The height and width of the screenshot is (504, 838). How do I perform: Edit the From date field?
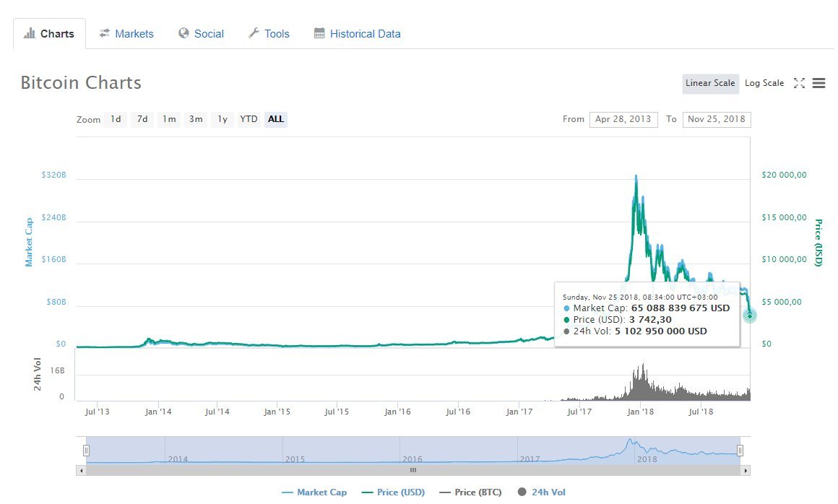623,119
